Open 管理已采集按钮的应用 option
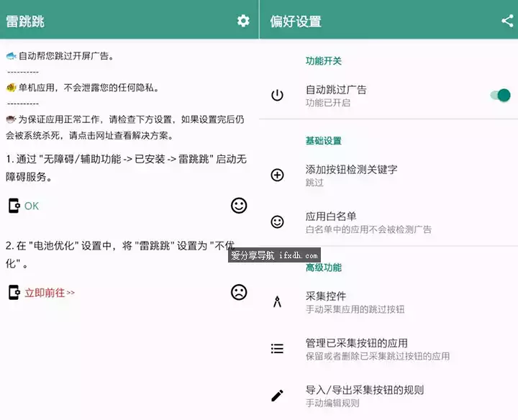The image size is (518, 420). (x=388, y=349)
